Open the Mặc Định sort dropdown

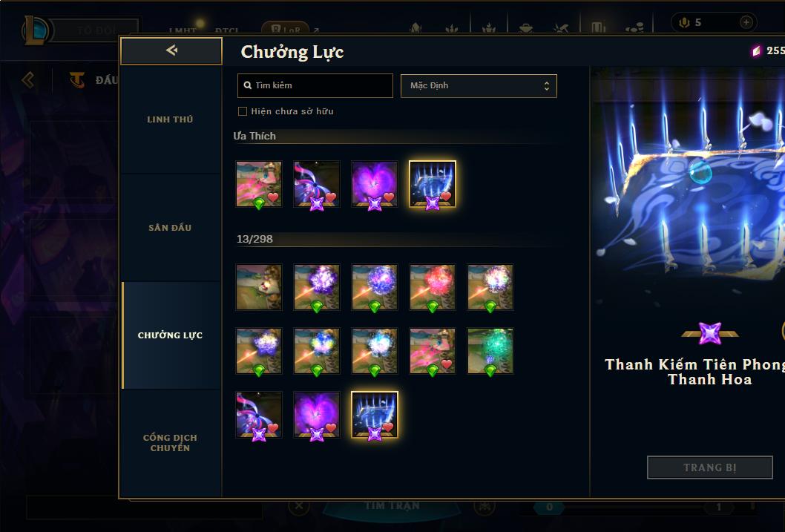click(479, 85)
